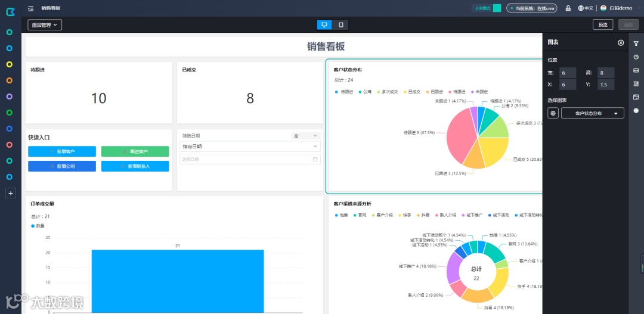The width and height of the screenshot is (644, 314).
Task: Collapse the sidebar via menu fold icon
Action: click(31, 8)
